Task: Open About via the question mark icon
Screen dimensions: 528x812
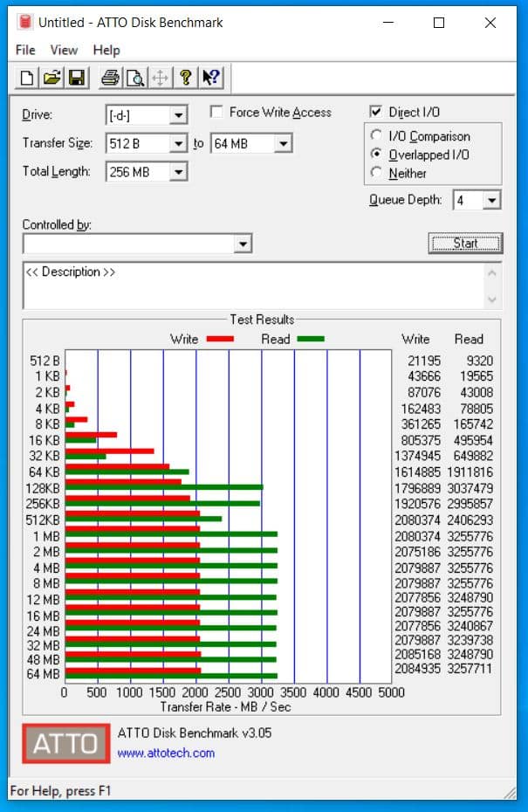Action: tap(185, 78)
